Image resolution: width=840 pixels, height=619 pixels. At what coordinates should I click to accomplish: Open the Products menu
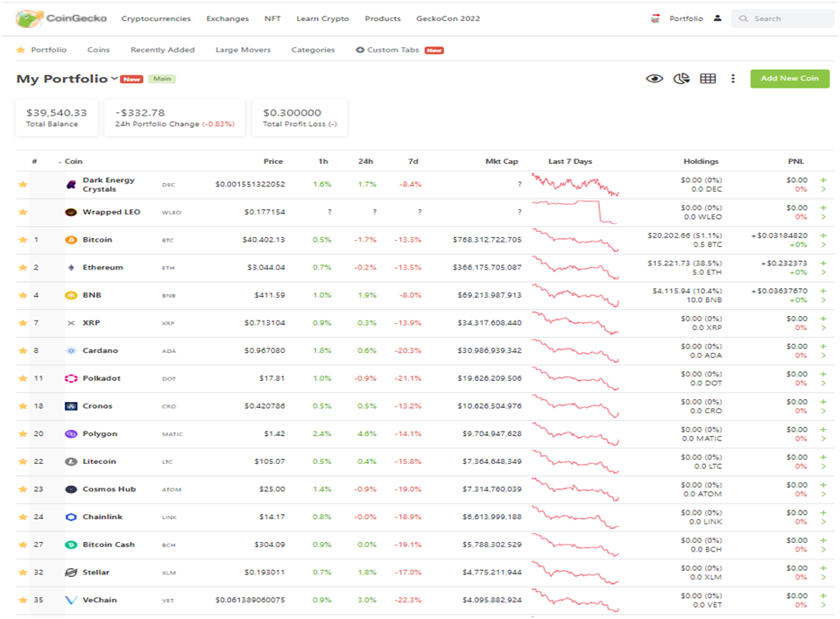point(383,18)
